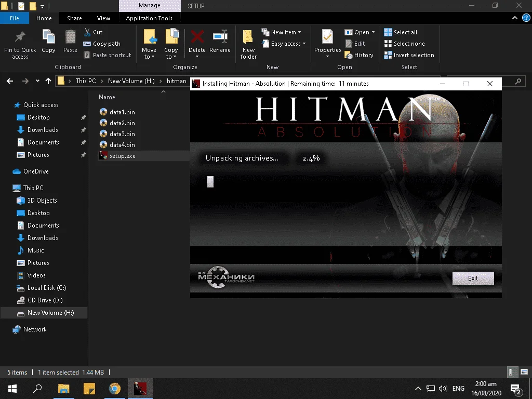The width and height of the screenshot is (532, 399).
Task: Open Explorer Help question mark icon
Action: [x=526, y=18]
